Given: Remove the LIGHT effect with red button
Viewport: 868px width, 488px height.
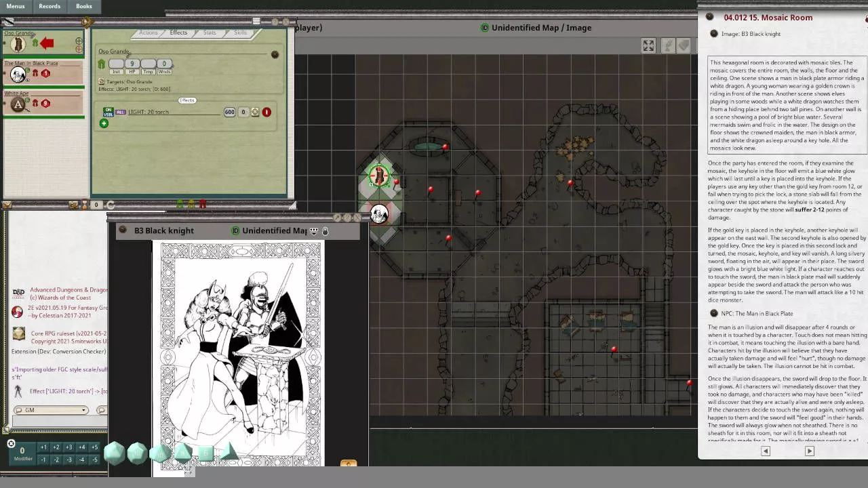Looking at the screenshot, I should click(267, 112).
